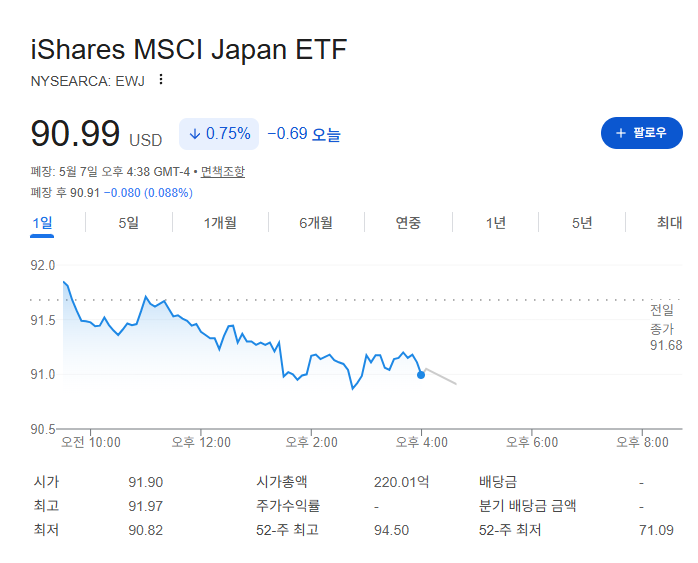Open the three-dot more options menu
This screenshot has width=698, height=563.
pos(161,80)
